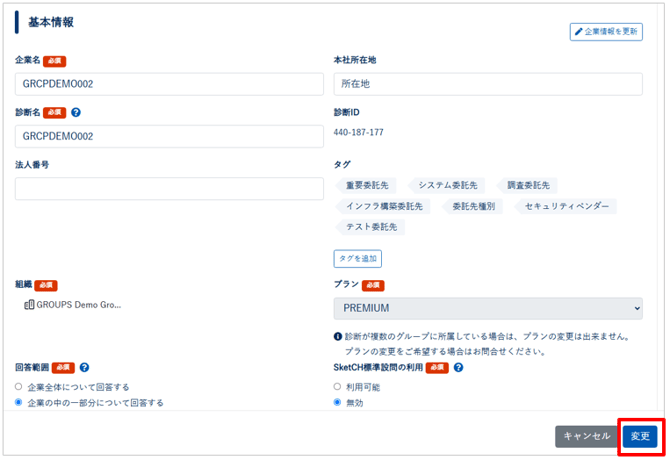
Task: Click the GROUPS Demo organization building icon
Action: 29,305
